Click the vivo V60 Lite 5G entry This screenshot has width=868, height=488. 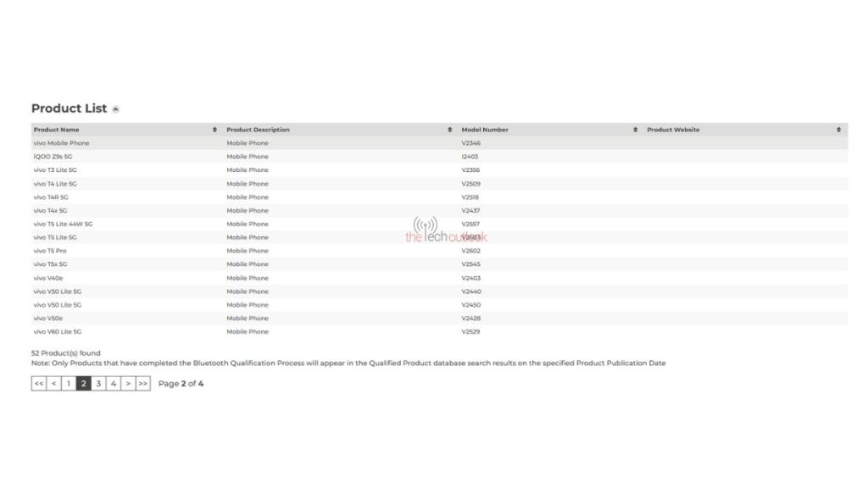coord(57,332)
